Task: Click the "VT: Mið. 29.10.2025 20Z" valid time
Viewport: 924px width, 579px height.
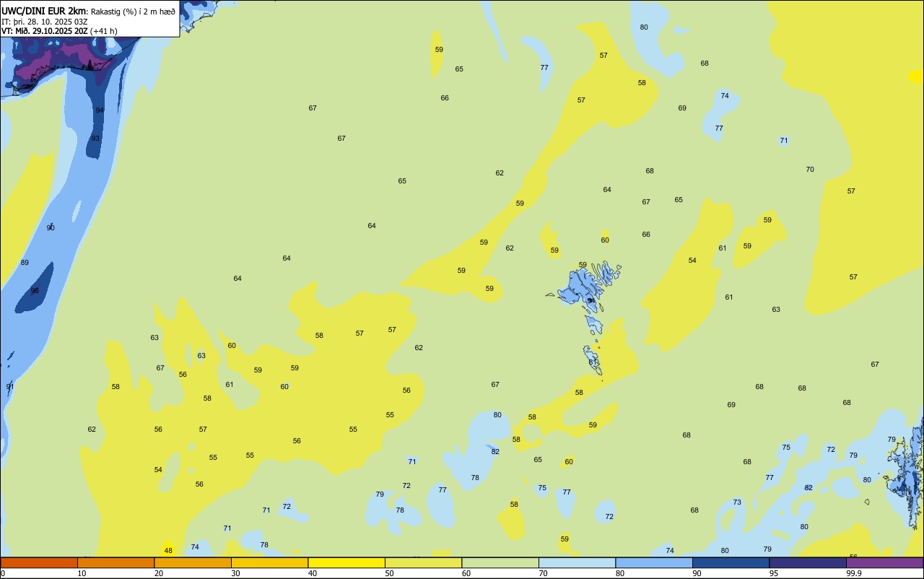Action: click(44, 31)
